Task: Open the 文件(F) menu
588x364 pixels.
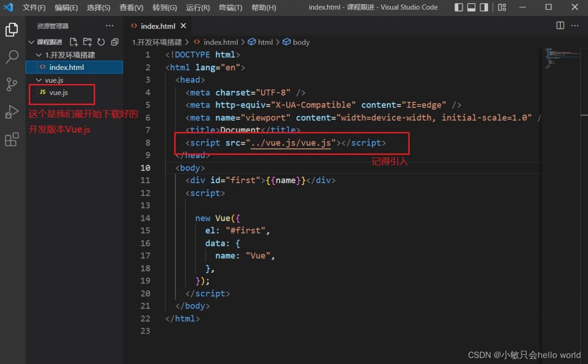Action: tap(34, 7)
